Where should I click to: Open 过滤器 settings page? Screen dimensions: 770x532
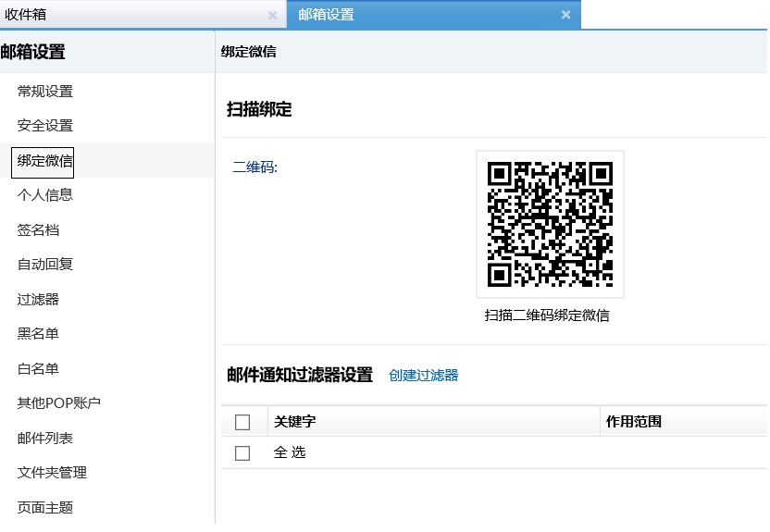click(38, 300)
